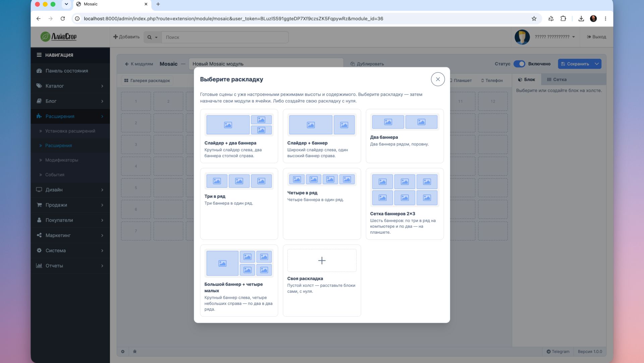Switch to the Блок tab
This screenshot has height=363, width=644.
(x=526, y=80)
